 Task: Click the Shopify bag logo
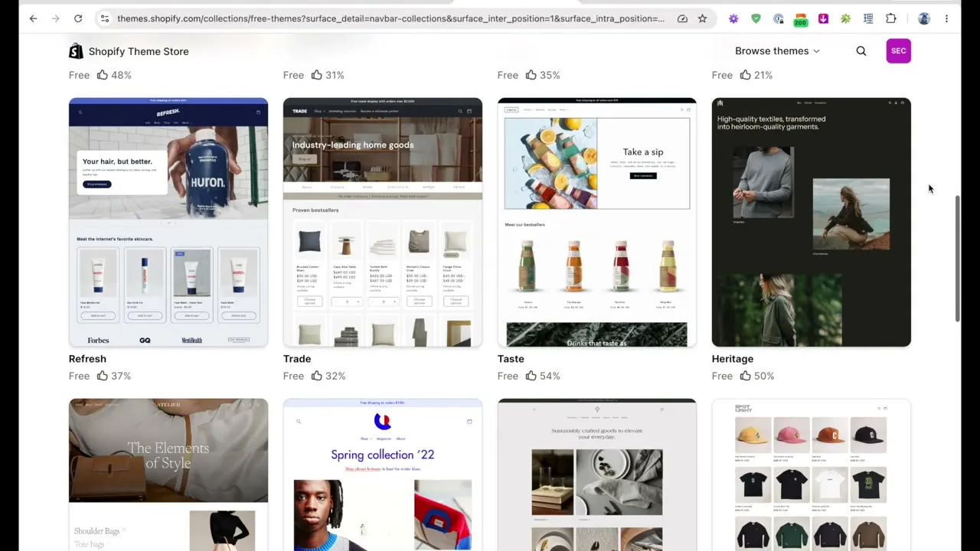pyautogui.click(x=76, y=51)
